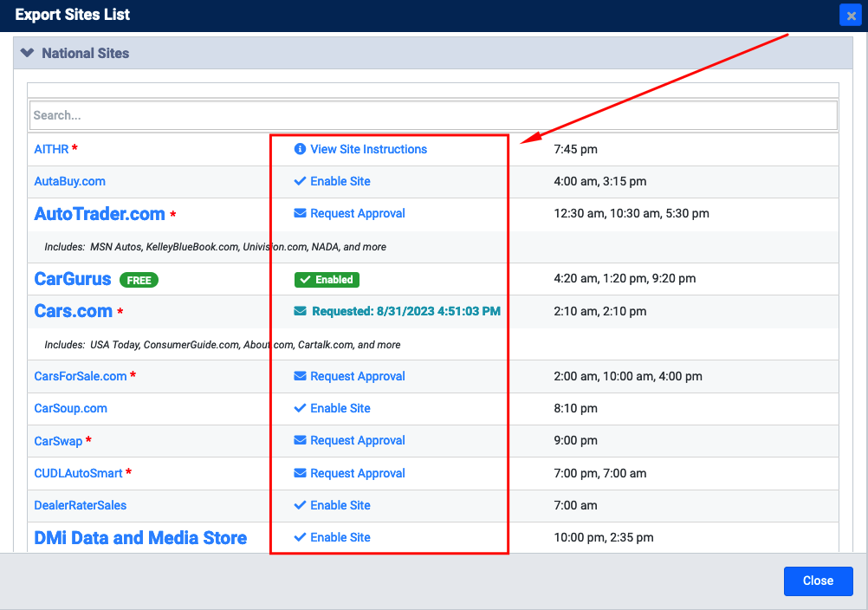Click the Requested 8/31/2023 status for Cars.com
The height and width of the screenshot is (610, 868).
[x=406, y=311]
